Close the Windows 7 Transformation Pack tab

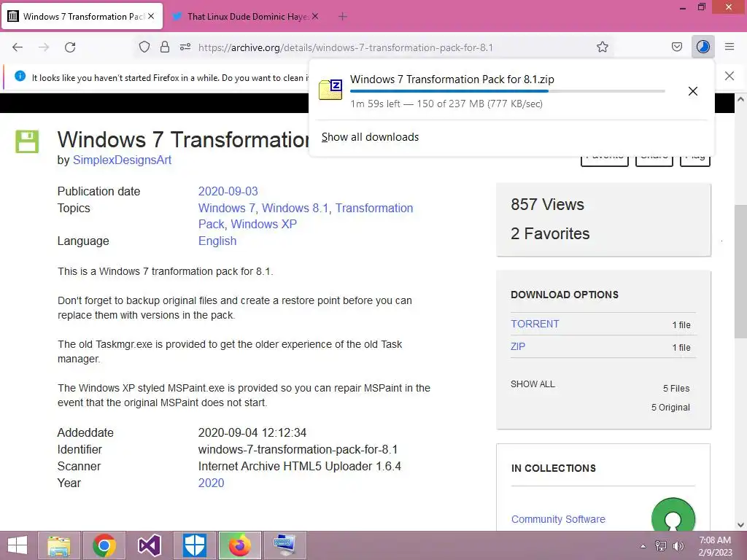151,16
